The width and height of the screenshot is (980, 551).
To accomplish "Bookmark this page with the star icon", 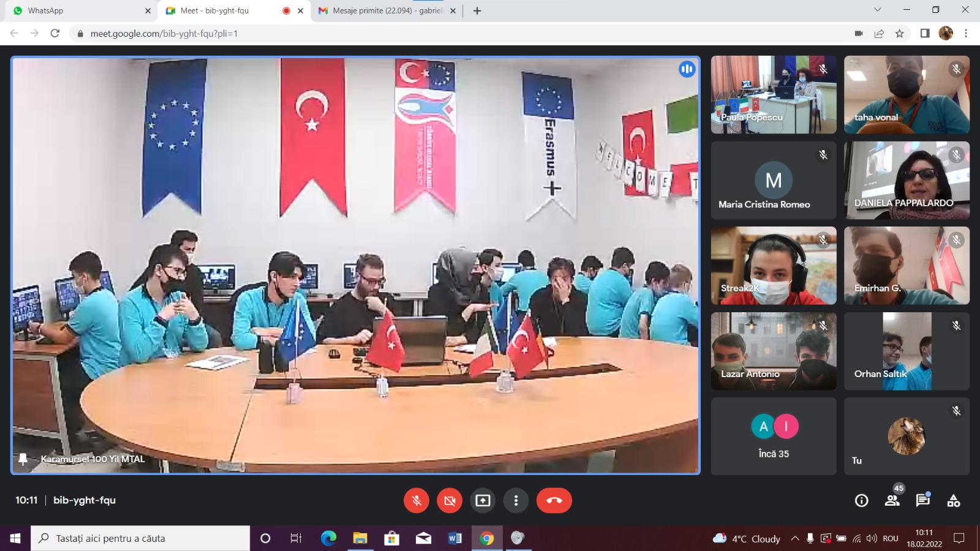I will [899, 34].
